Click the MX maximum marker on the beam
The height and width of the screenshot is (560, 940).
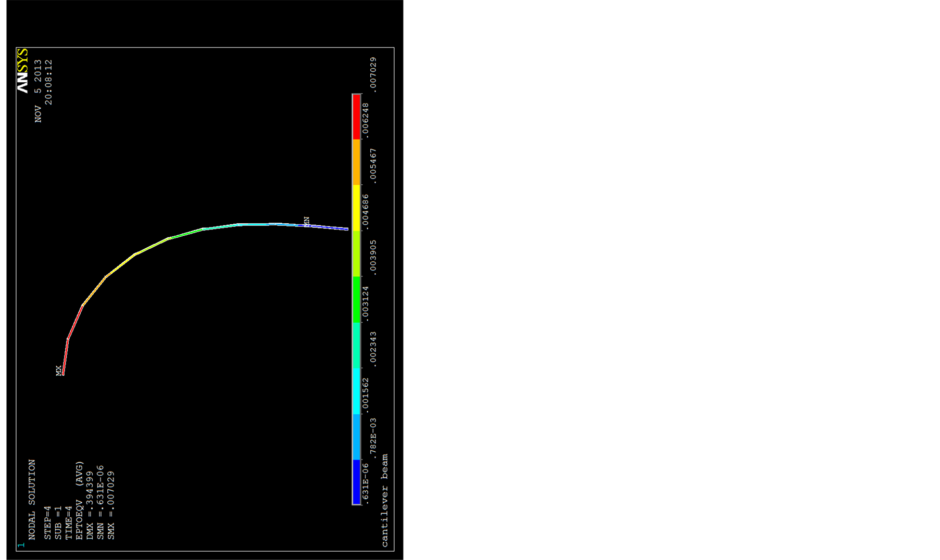coord(59,370)
